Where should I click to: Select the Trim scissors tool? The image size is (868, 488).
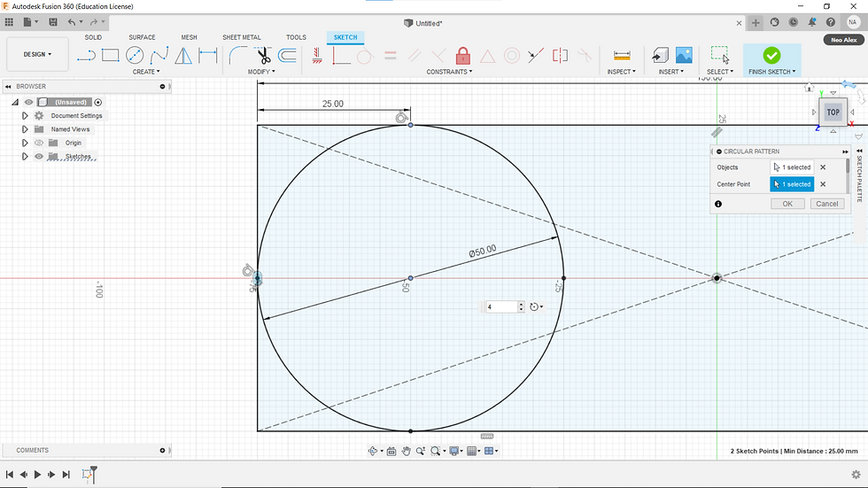pyautogui.click(x=263, y=55)
